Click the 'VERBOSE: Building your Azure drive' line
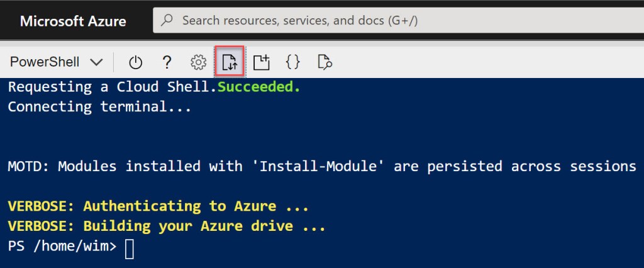 pyautogui.click(x=167, y=226)
